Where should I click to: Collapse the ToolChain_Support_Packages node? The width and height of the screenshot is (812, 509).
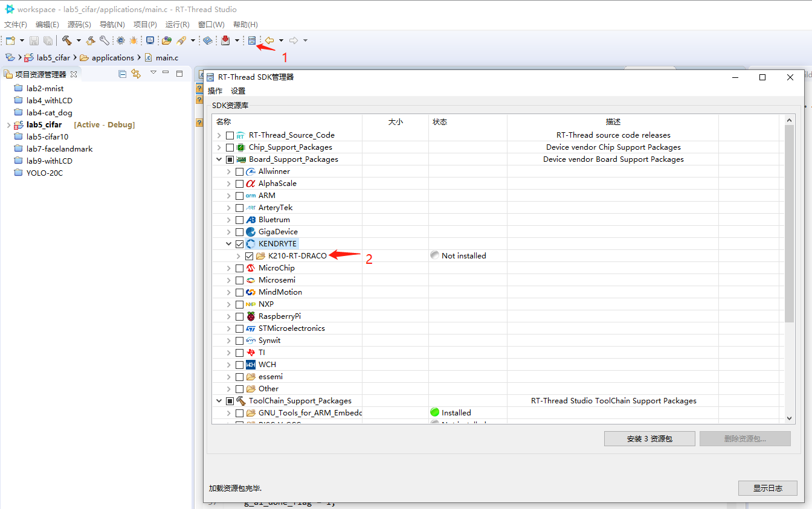(219, 401)
